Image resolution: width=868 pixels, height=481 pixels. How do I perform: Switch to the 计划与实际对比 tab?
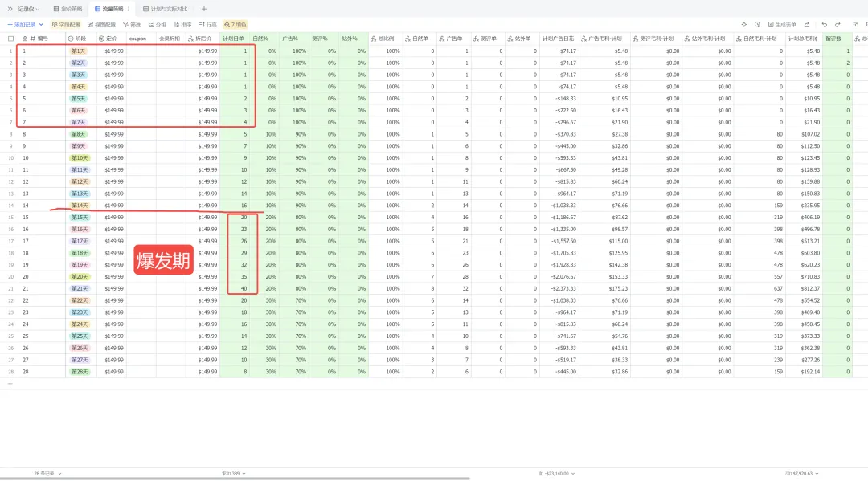[165, 9]
